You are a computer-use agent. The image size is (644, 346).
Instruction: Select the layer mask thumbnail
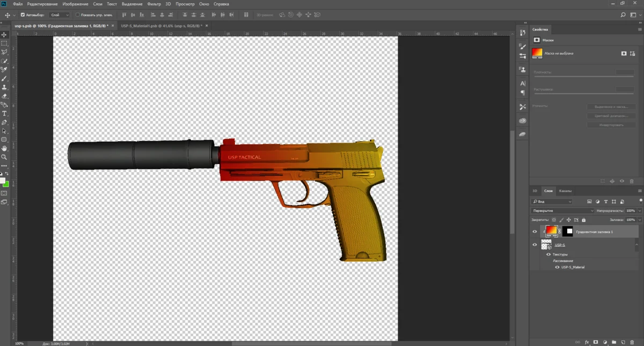(568, 231)
